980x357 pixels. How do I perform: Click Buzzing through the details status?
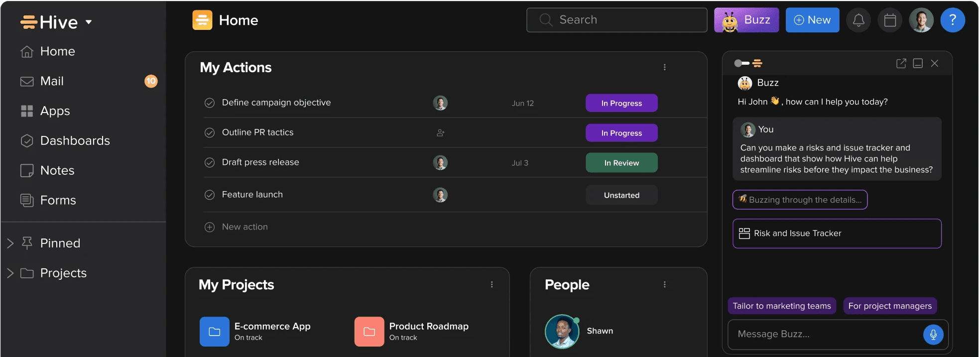(800, 200)
